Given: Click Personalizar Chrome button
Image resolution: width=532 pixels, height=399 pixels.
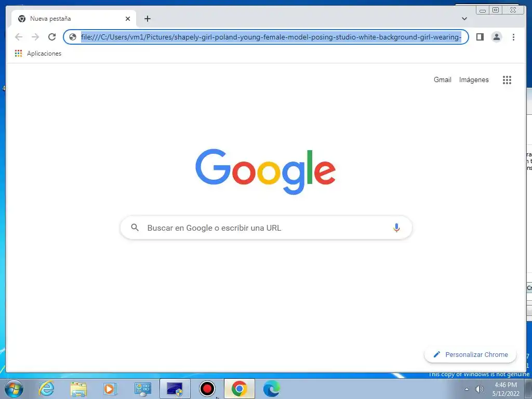Looking at the screenshot, I should [470, 354].
